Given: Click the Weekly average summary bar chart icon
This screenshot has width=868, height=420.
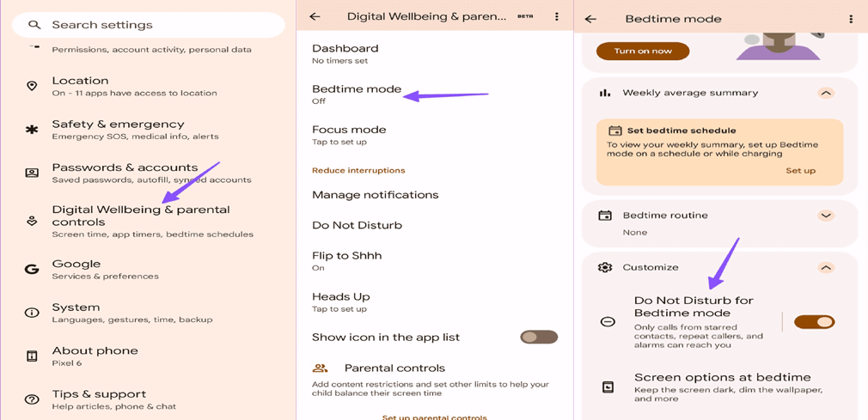Looking at the screenshot, I should click(604, 93).
